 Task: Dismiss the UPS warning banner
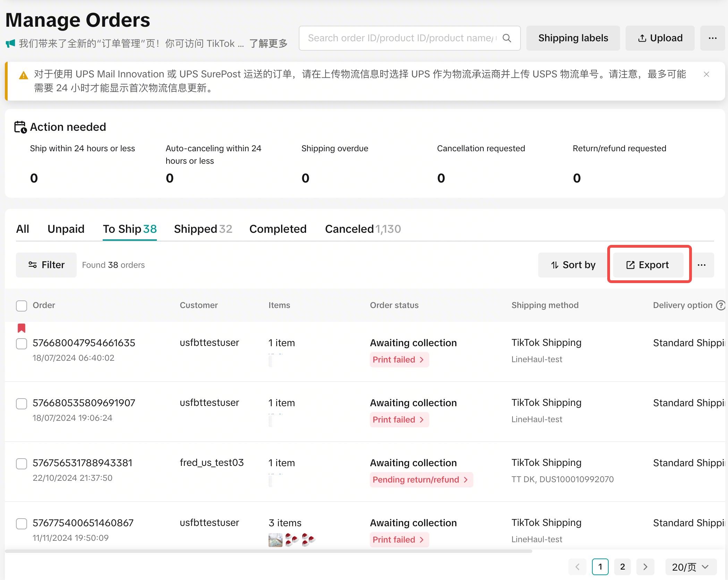[x=706, y=74]
